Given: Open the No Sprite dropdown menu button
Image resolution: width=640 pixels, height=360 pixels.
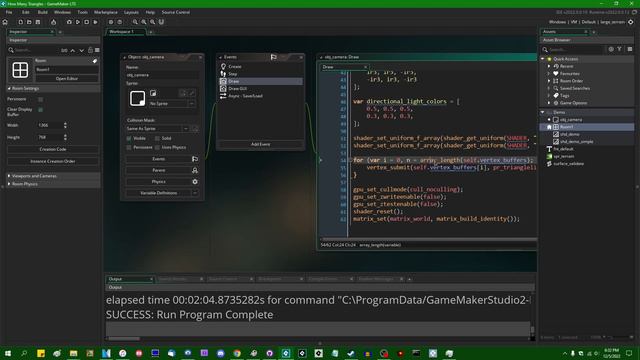Looking at the screenshot, I should point(191,104).
